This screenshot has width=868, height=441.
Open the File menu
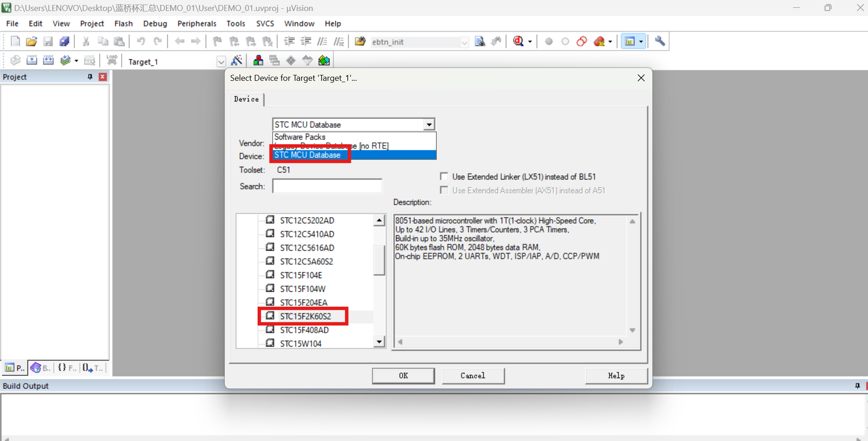(12, 23)
